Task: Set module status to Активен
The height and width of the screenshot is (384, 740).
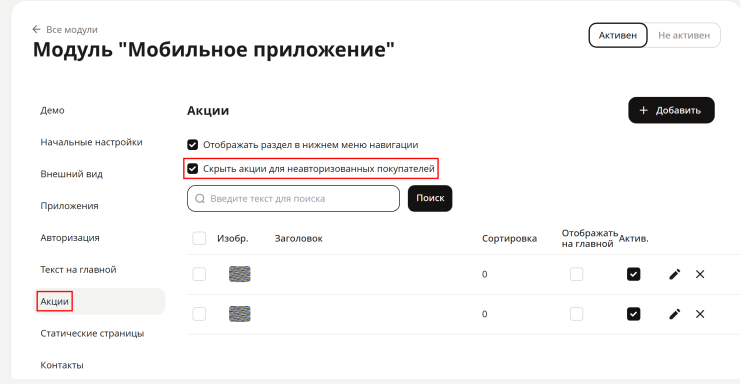Action: [618, 35]
